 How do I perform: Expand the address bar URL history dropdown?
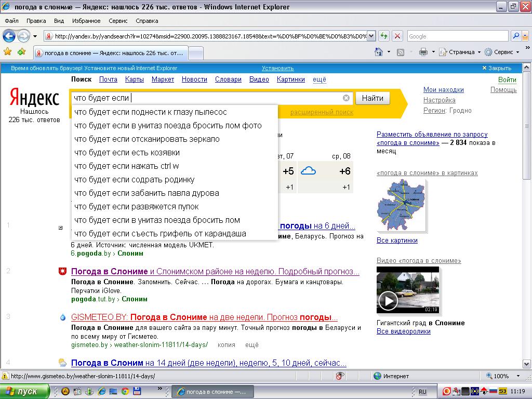coord(371,36)
